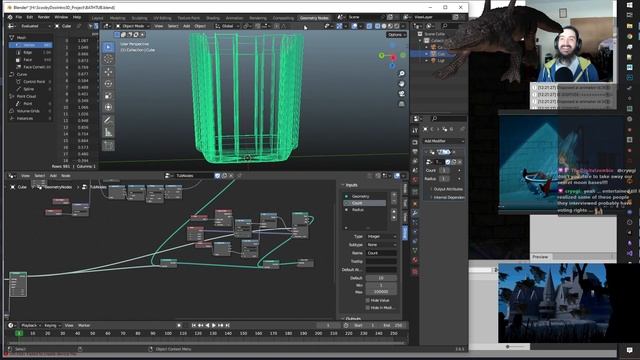Open the Tool properties tab icon
The height and width of the screenshot is (360, 640).
tap(415, 131)
